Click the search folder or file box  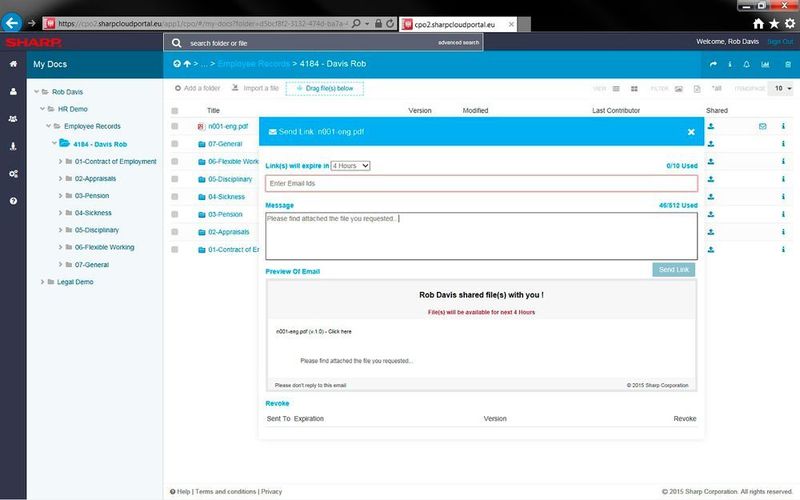pyautogui.click(x=323, y=43)
